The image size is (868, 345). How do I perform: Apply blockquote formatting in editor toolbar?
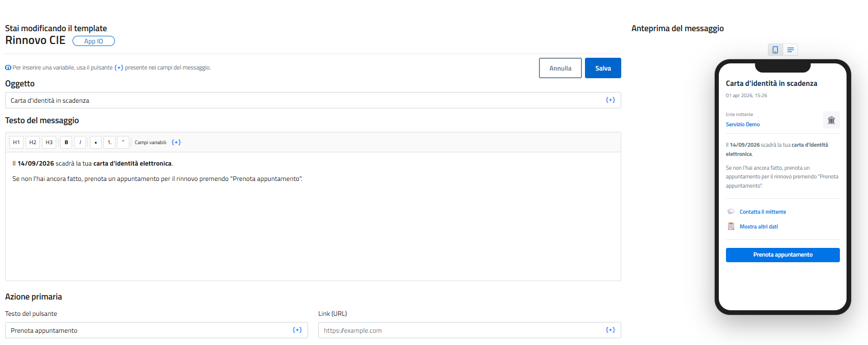pos(123,143)
